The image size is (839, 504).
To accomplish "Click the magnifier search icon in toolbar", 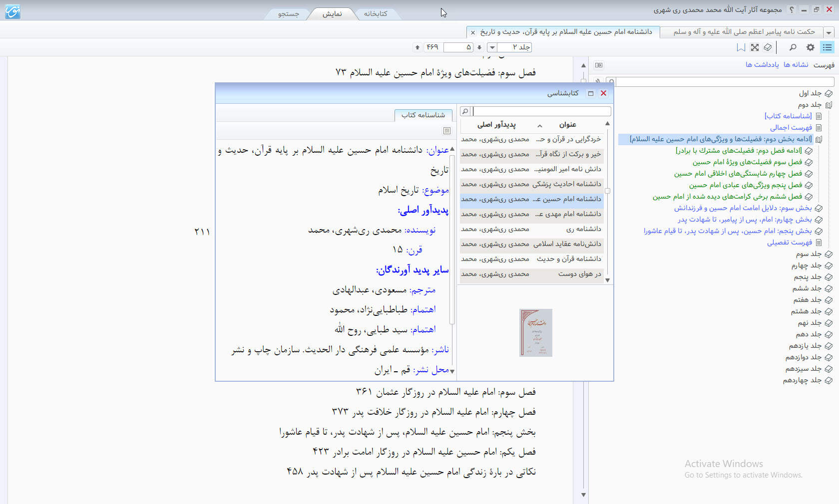I will pos(793,47).
